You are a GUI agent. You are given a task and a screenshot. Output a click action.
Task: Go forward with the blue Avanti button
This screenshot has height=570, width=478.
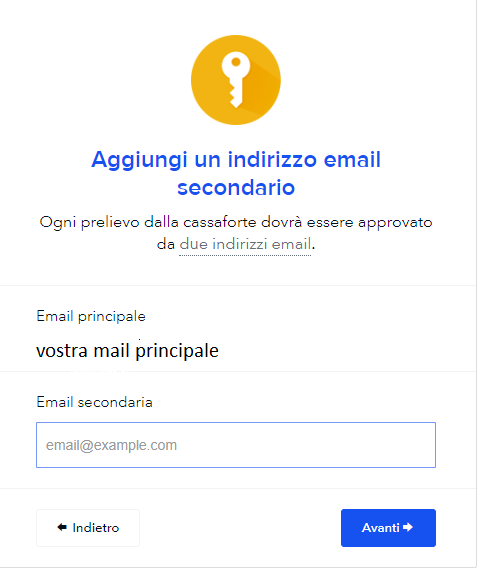(388, 528)
